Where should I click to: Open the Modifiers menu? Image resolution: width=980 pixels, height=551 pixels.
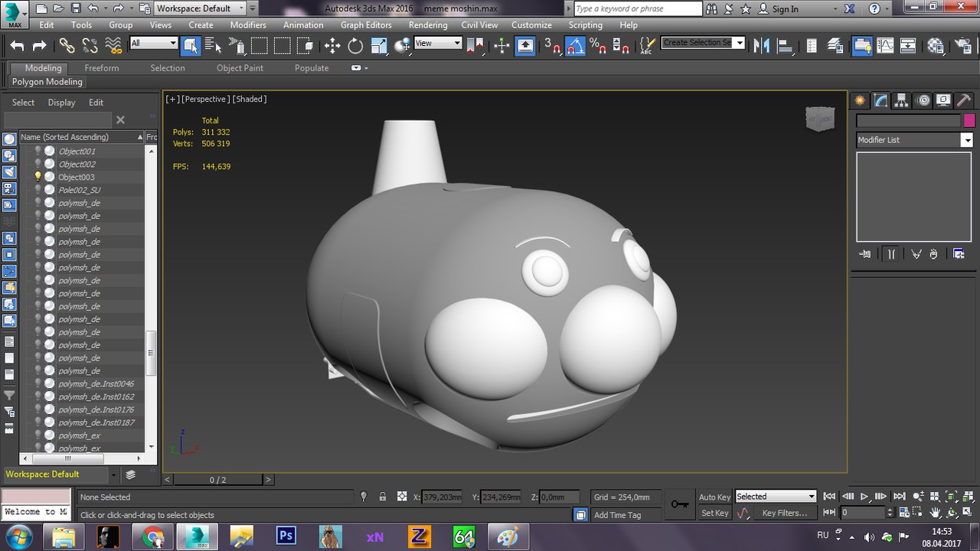(x=248, y=24)
